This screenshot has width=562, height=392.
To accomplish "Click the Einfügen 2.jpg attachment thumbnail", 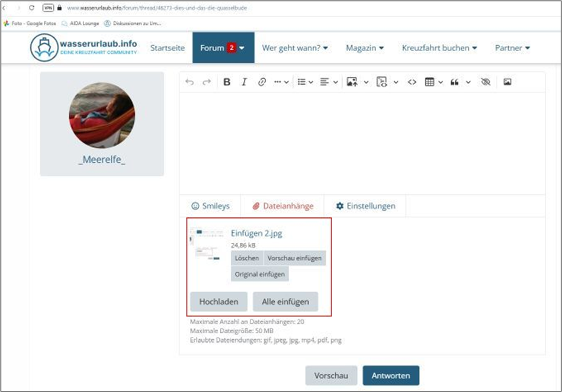I will click(208, 246).
